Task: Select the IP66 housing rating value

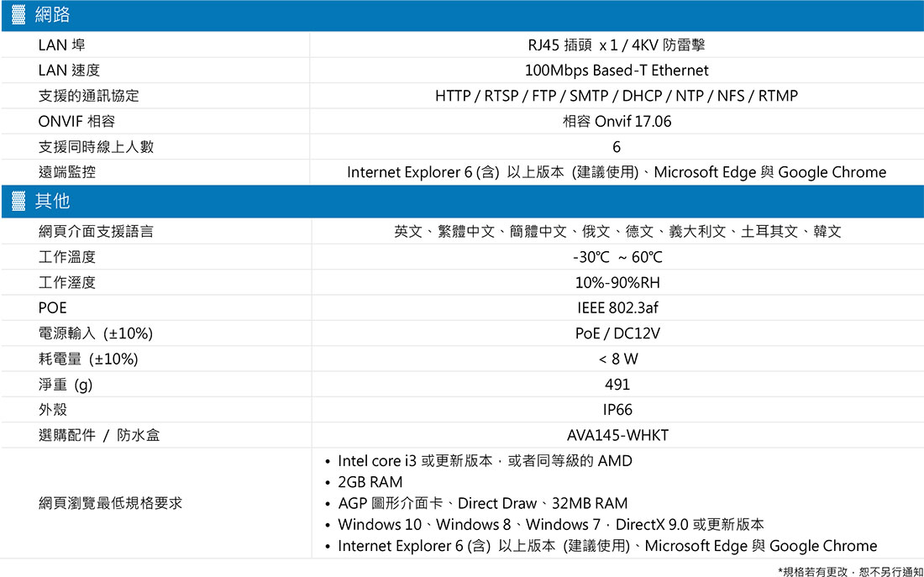Action: pos(617,410)
